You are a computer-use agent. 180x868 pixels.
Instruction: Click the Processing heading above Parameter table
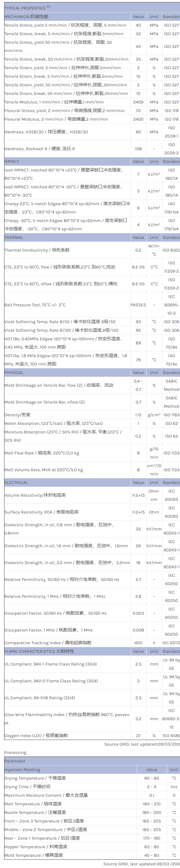(x=15, y=752)
